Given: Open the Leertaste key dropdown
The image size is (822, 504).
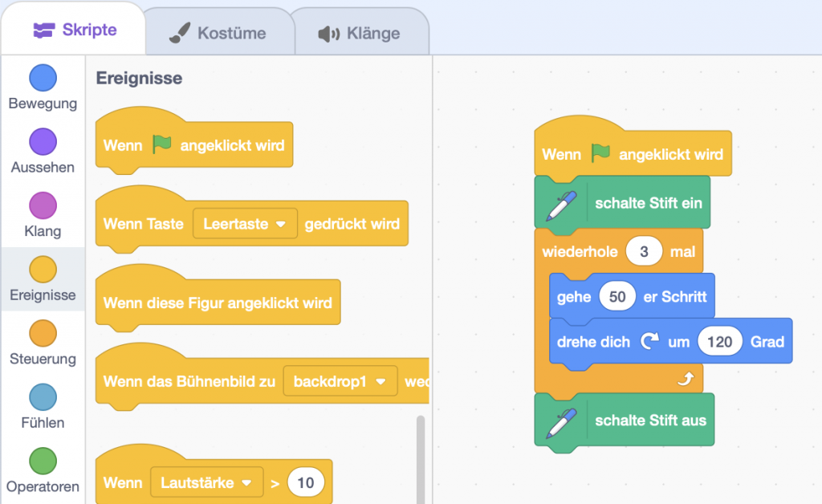Looking at the screenshot, I should pyautogui.click(x=245, y=224).
